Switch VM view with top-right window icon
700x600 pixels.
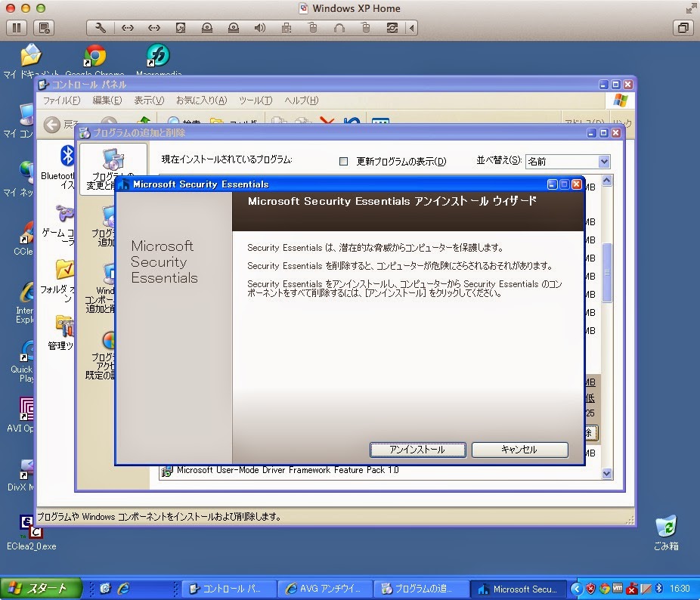click(683, 28)
